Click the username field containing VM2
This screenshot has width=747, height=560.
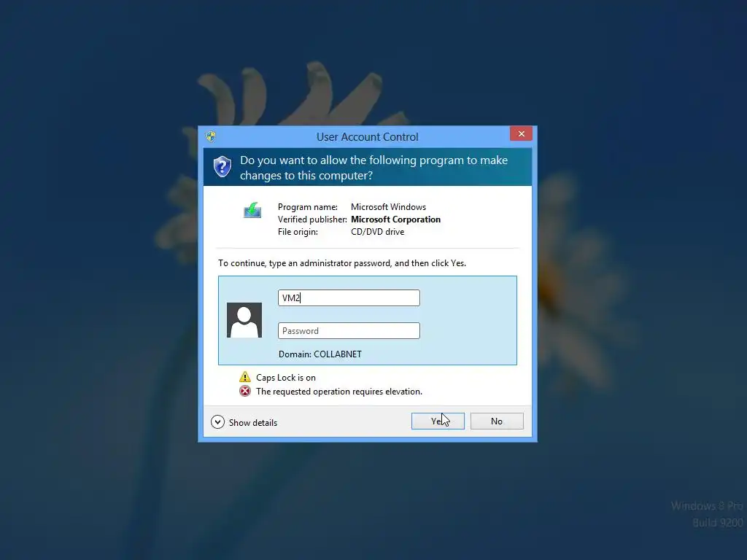click(x=349, y=297)
